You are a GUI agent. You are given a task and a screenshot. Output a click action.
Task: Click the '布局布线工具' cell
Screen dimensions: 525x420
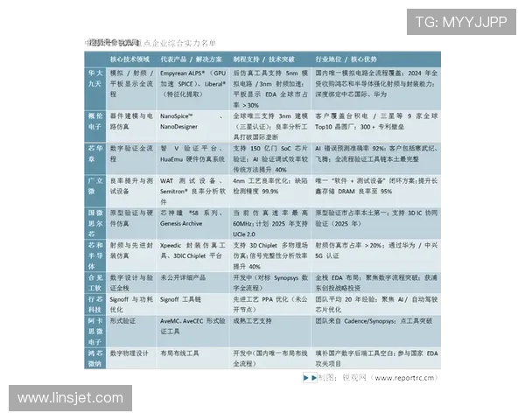pos(192,358)
